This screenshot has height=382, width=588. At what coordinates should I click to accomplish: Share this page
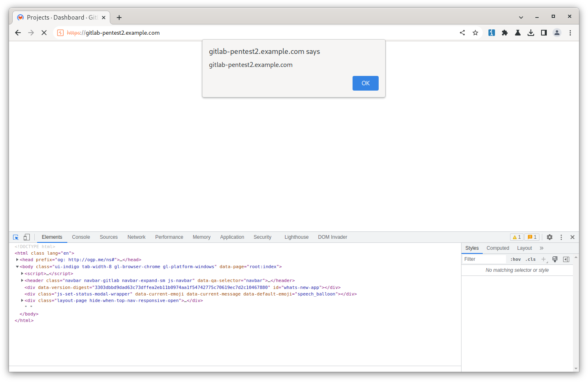point(462,33)
